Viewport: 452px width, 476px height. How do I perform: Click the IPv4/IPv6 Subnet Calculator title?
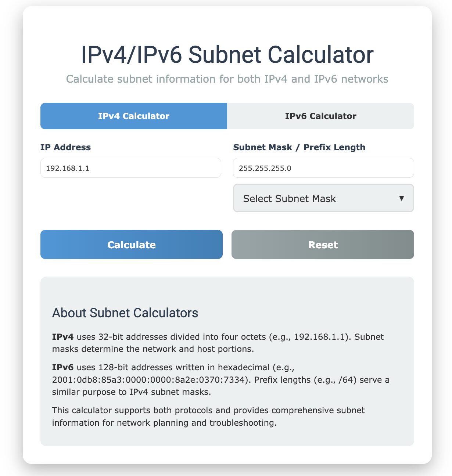click(227, 54)
